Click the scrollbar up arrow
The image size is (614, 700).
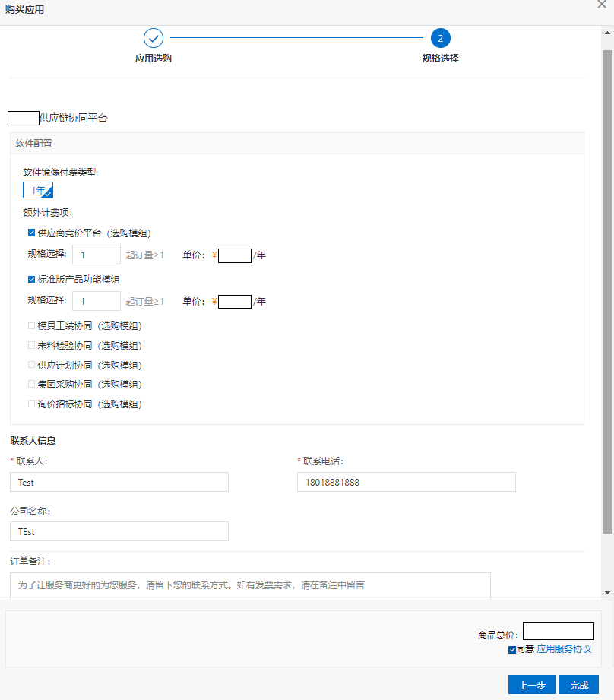607,33
